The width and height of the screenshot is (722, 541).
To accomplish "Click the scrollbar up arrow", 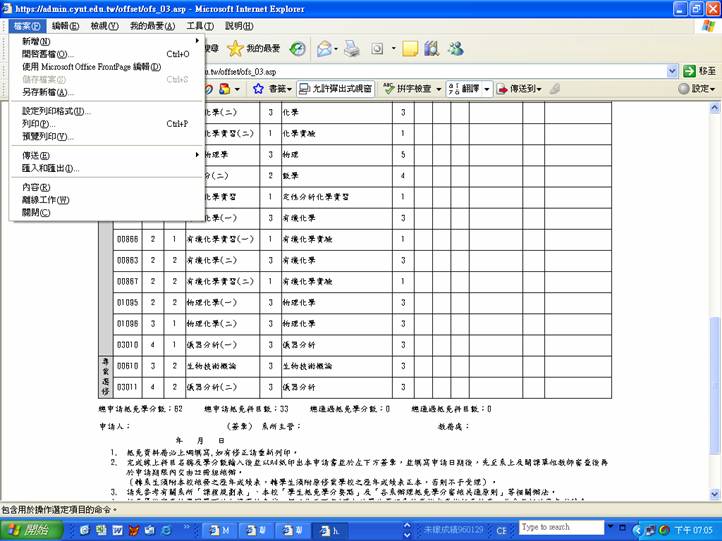I will (x=714, y=108).
